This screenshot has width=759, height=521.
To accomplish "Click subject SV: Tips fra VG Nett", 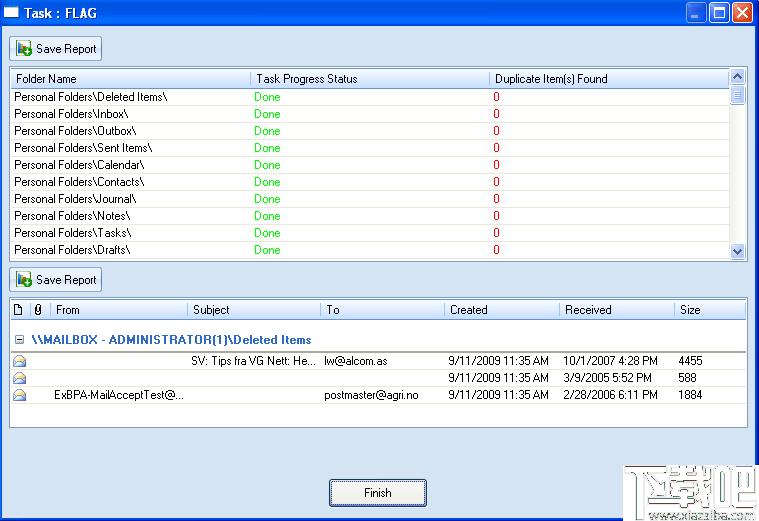I will [253, 361].
